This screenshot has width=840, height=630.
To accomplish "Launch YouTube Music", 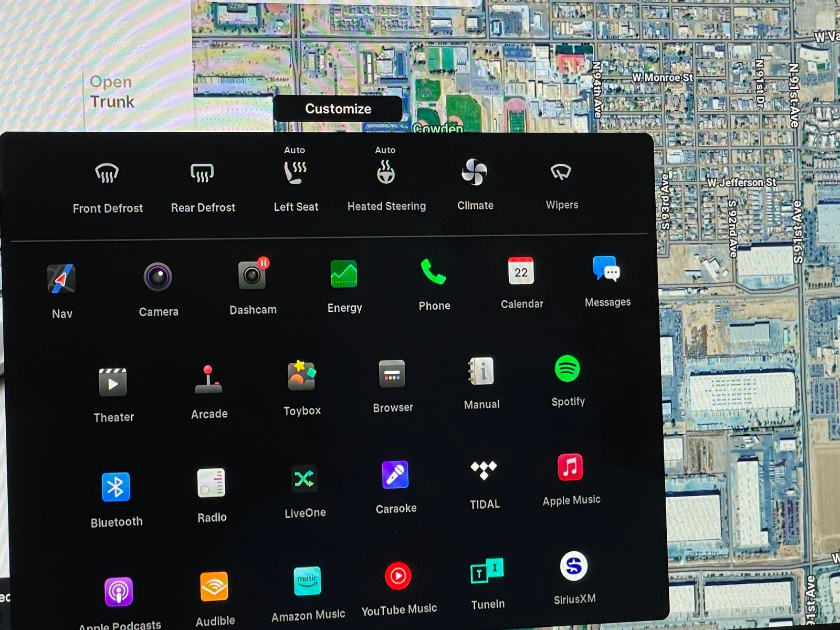I will pos(398,576).
